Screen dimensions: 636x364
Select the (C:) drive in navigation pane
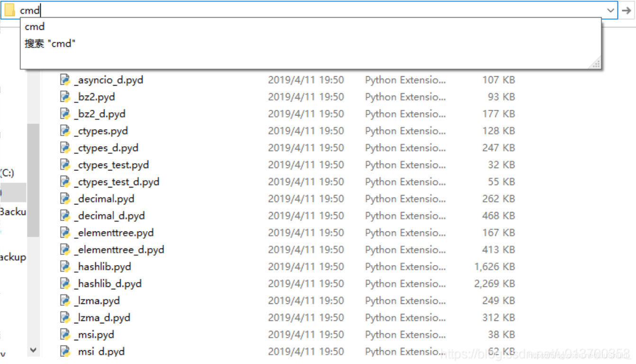(x=7, y=173)
